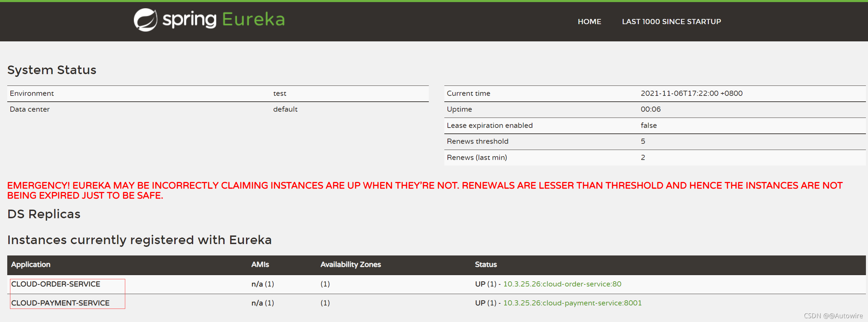Viewport: 868px width, 322px height.
Task: Click the Current time label
Action: [x=468, y=93]
